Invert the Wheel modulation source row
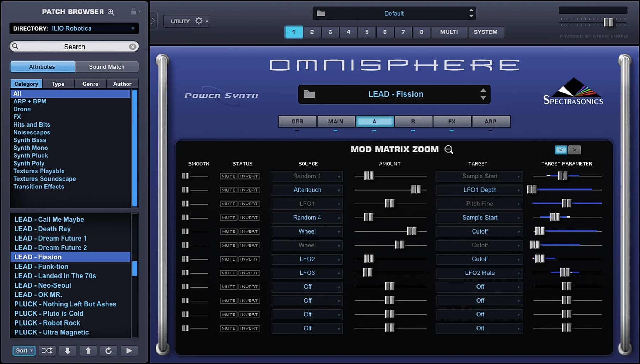The height and width of the screenshot is (364, 640). (249, 231)
